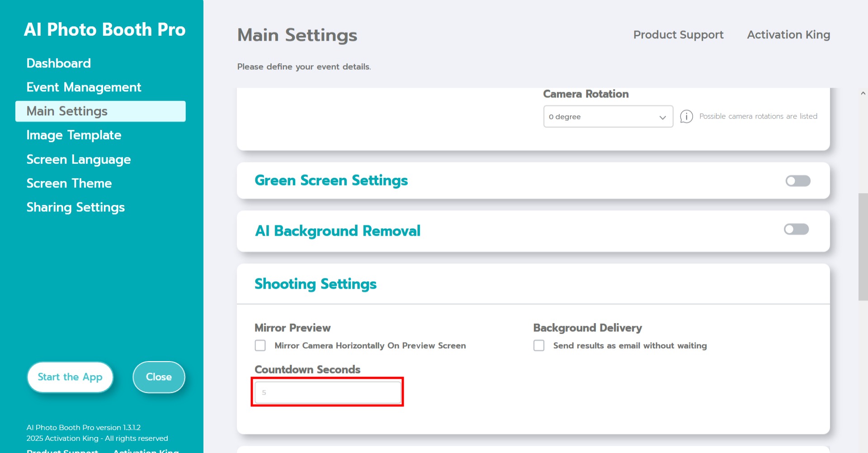Open Screen Language settings
Screen dimensions: 868x453
tap(78, 159)
